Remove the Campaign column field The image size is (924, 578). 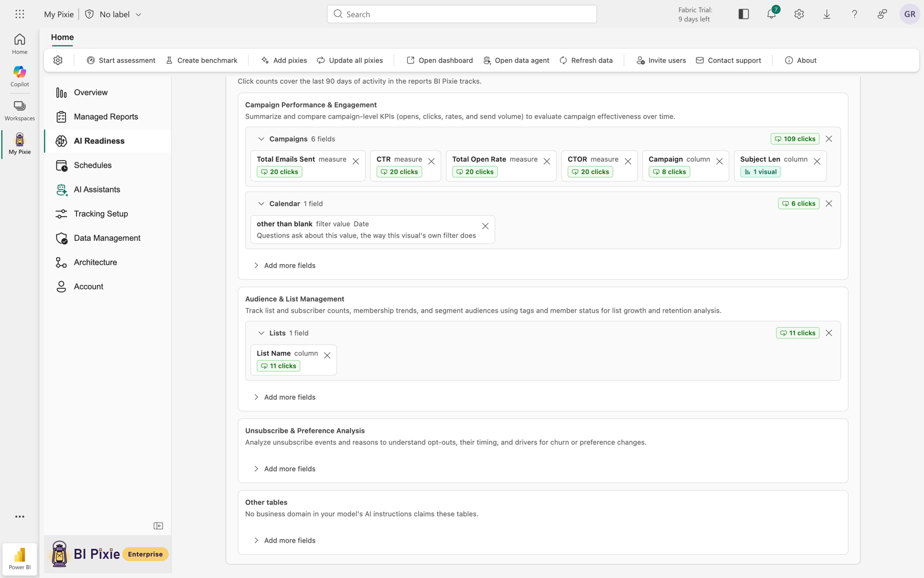720,161
